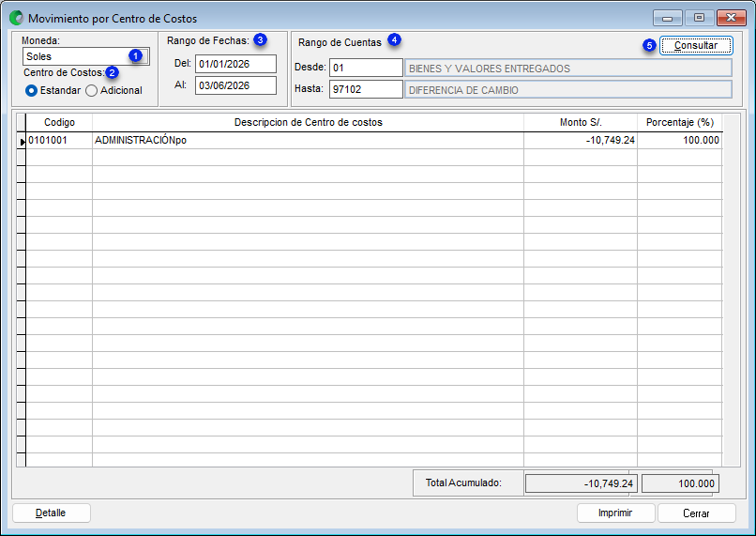The height and width of the screenshot is (536, 756).
Task: Click the Porcentaje (%) column header
Action: coord(680,123)
